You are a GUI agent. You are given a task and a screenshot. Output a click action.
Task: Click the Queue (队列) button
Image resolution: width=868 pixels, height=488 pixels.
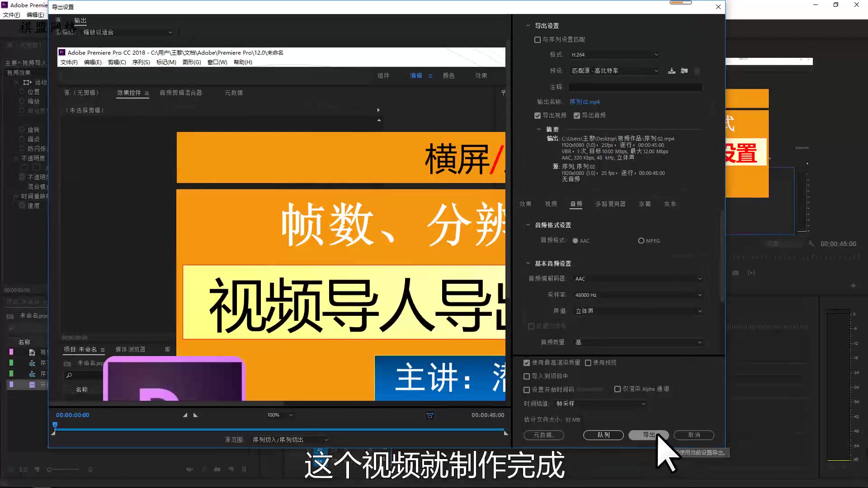604,435
